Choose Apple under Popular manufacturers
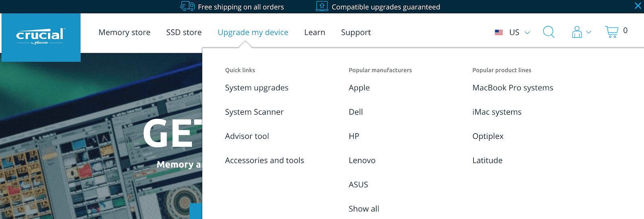This screenshot has height=219, width=644. [359, 88]
